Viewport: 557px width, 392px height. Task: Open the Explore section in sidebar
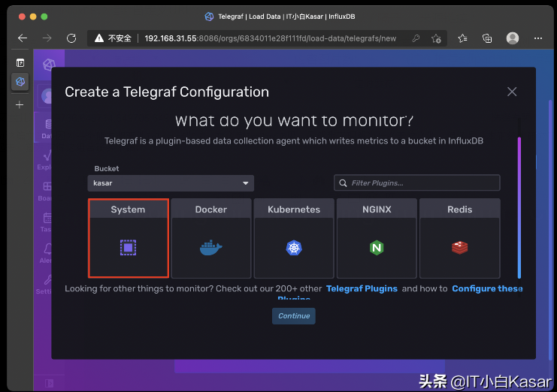click(x=44, y=160)
